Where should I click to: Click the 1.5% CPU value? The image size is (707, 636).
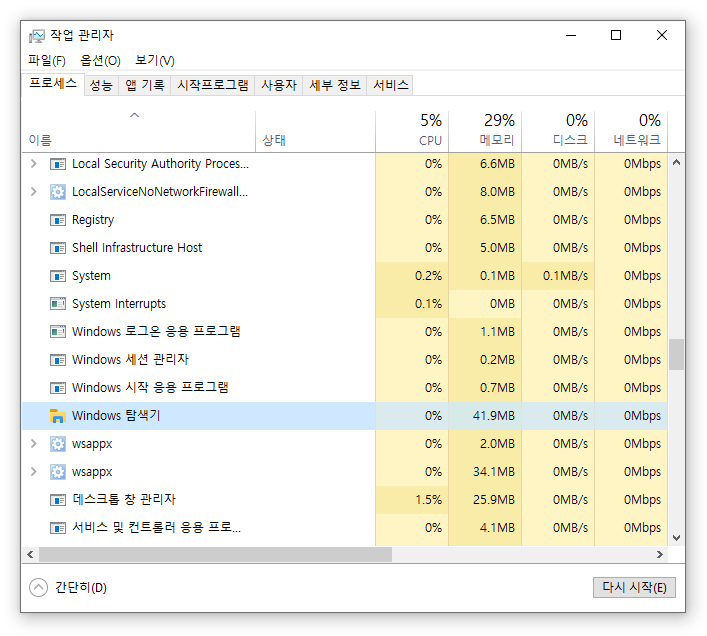pyautogui.click(x=428, y=499)
